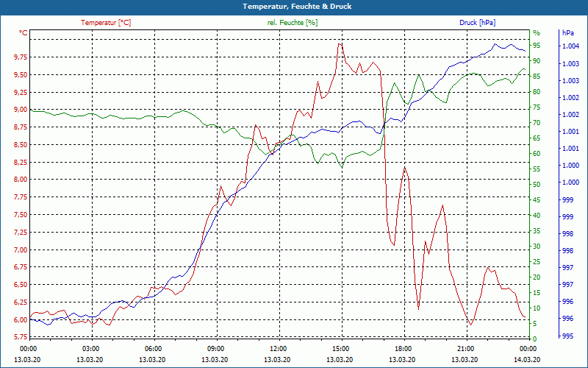Image resolution: width=588 pixels, height=368 pixels.
Task: Click the temperature tick "6,00"
Action: (x=21, y=319)
